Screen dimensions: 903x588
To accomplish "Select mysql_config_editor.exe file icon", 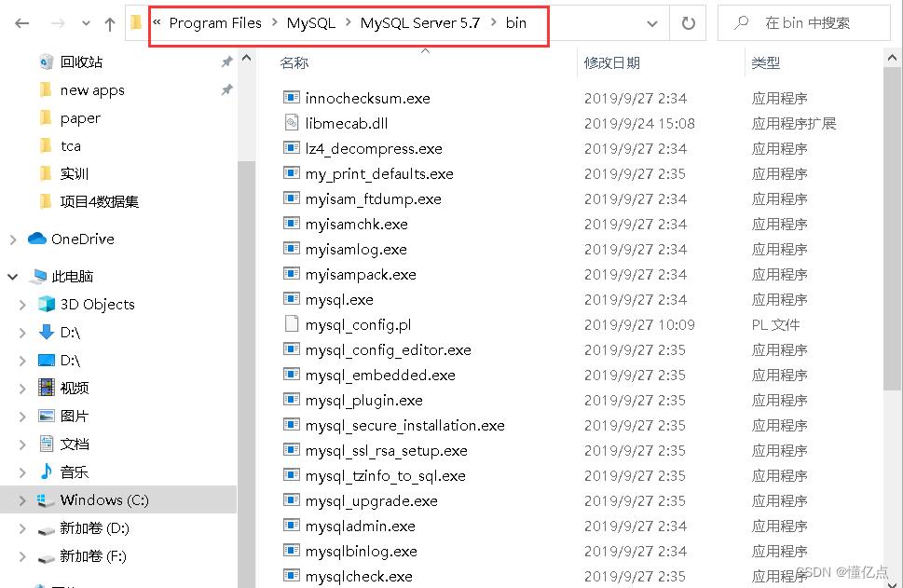I will pyautogui.click(x=292, y=349).
